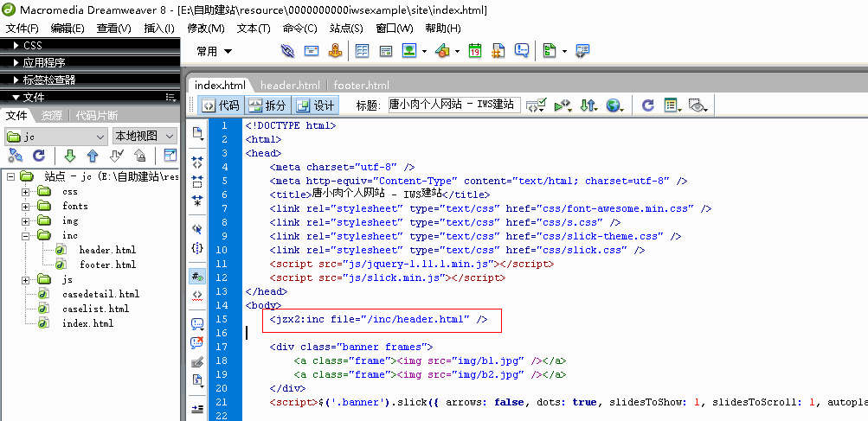
Task: Expand the js folder
Action: click(x=25, y=280)
